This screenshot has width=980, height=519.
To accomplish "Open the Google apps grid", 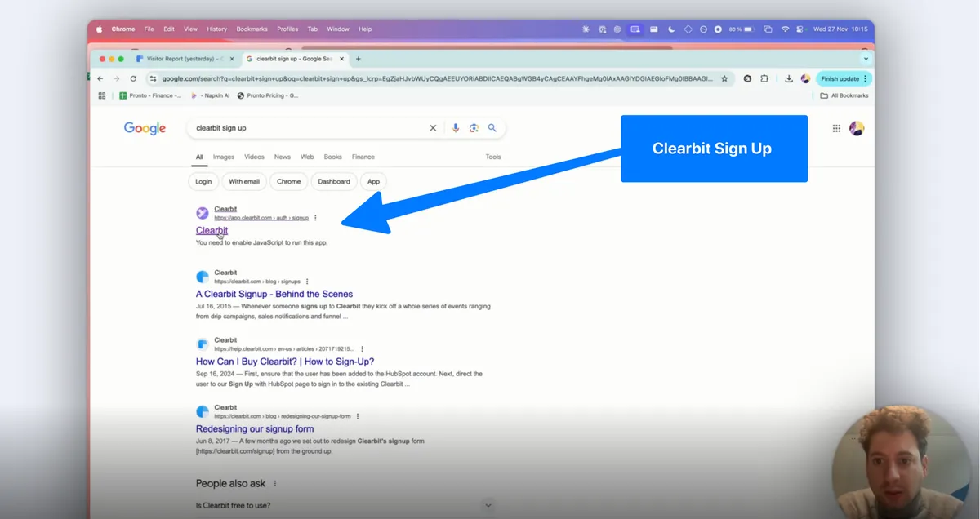I will pos(836,128).
